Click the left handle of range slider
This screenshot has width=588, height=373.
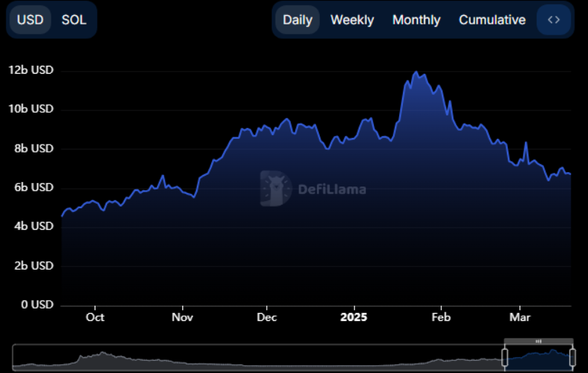(505, 357)
